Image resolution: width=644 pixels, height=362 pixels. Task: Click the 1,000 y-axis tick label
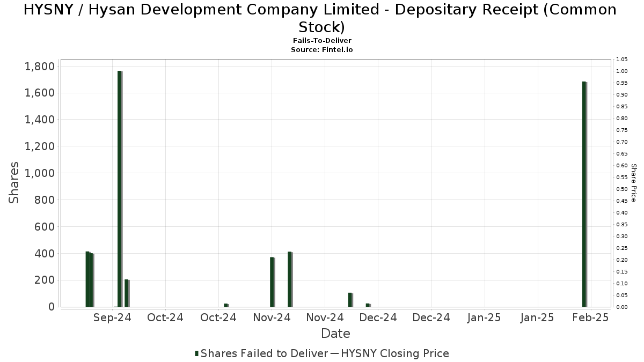(x=40, y=173)
